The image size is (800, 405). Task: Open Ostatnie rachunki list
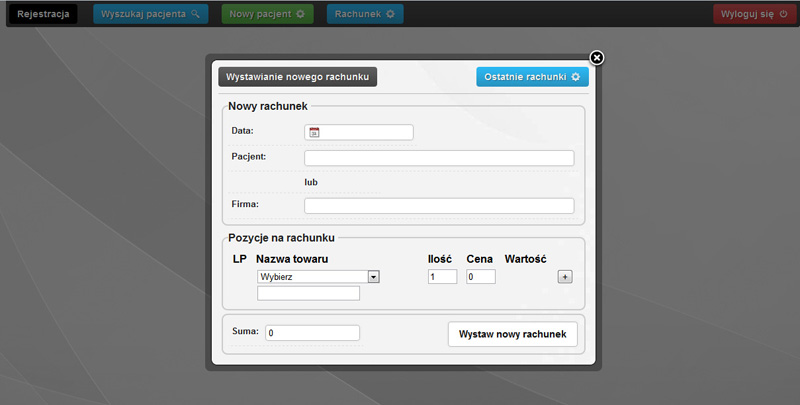(532, 77)
